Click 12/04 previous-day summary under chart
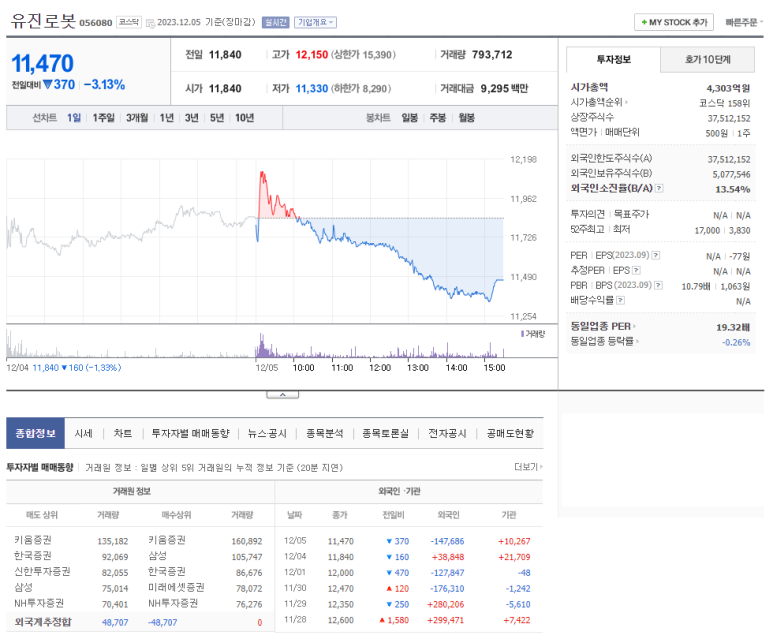The width and height of the screenshot is (773, 639). (x=64, y=368)
